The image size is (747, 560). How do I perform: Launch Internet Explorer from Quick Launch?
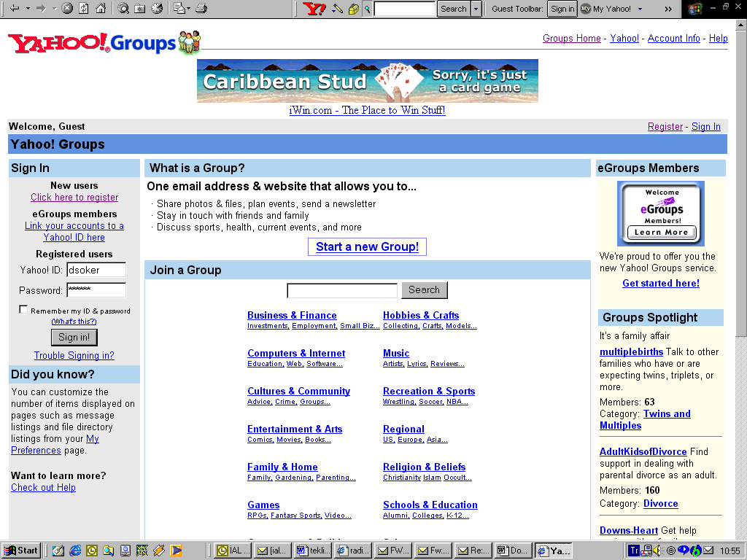pyautogui.click(x=75, y=551)
